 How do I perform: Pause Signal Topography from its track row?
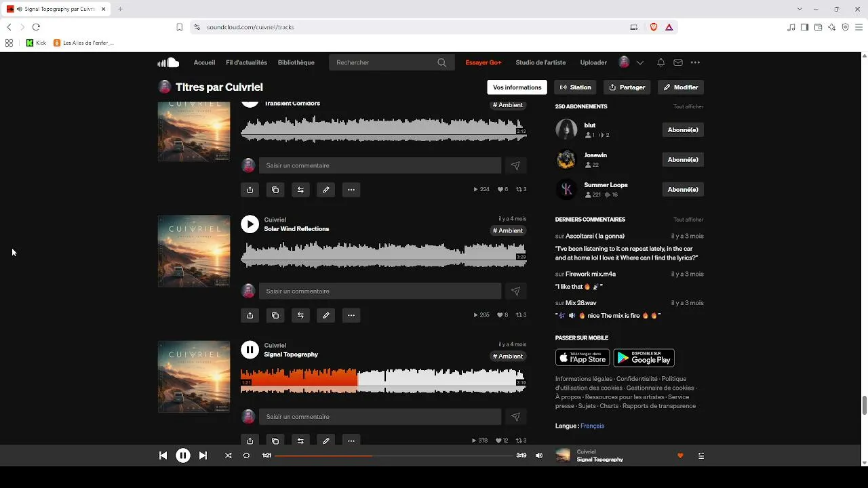(x=250, y=350)
